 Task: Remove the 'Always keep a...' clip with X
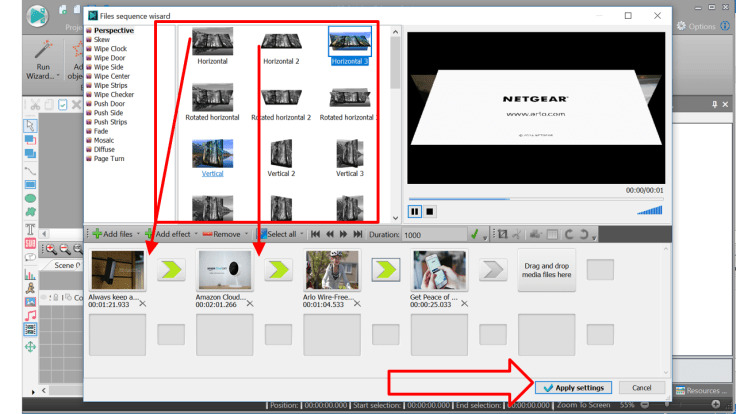(142, 304)
